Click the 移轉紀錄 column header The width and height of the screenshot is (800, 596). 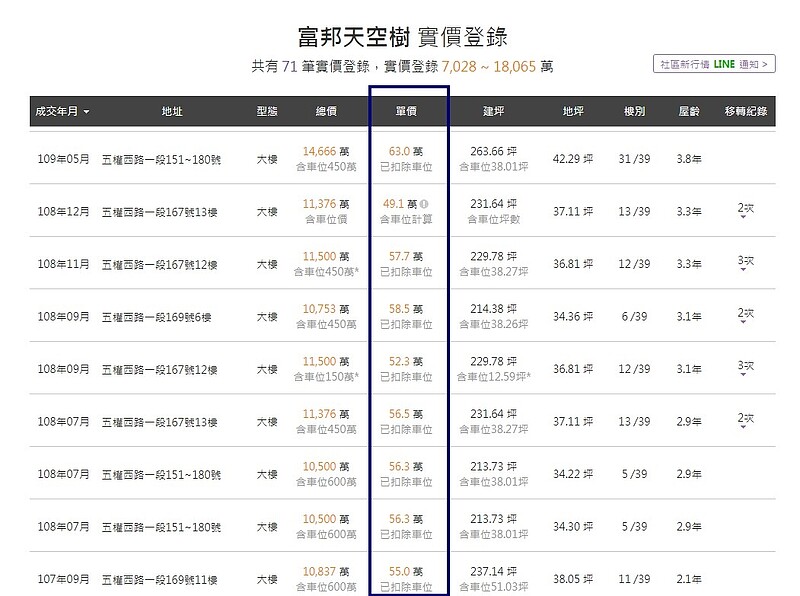coord(746,111)
